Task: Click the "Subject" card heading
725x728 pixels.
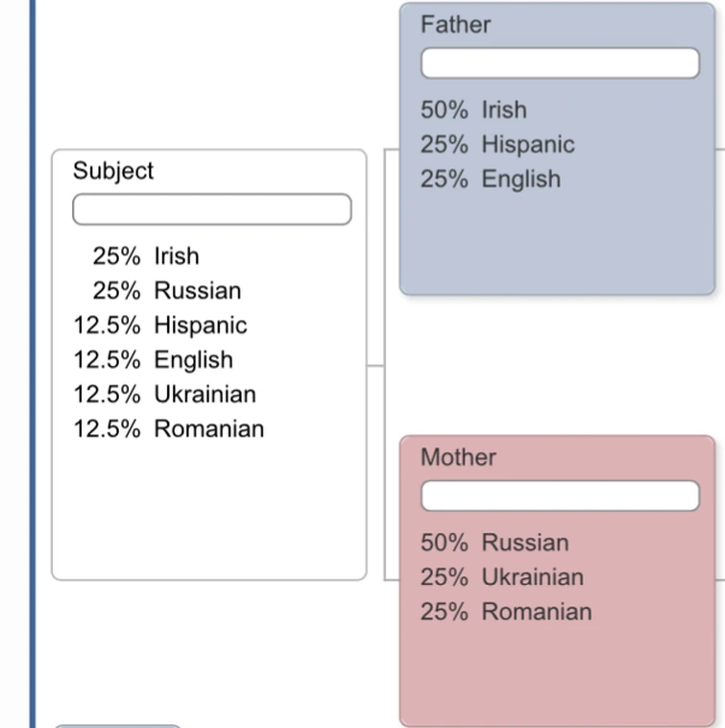Action: (113, 171)
